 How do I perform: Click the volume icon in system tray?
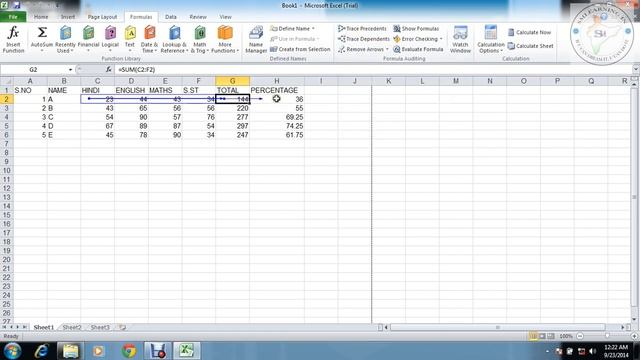(x=593, y=351)
